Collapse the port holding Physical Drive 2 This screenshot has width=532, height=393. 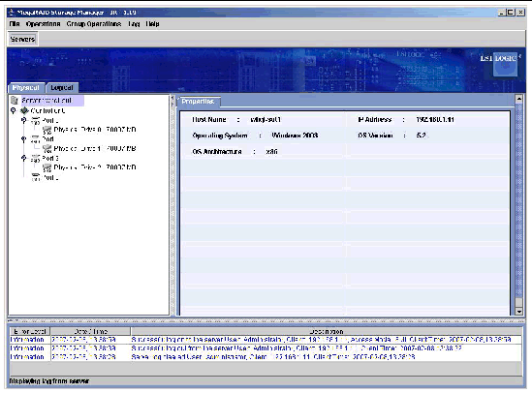tap(24, 158)
